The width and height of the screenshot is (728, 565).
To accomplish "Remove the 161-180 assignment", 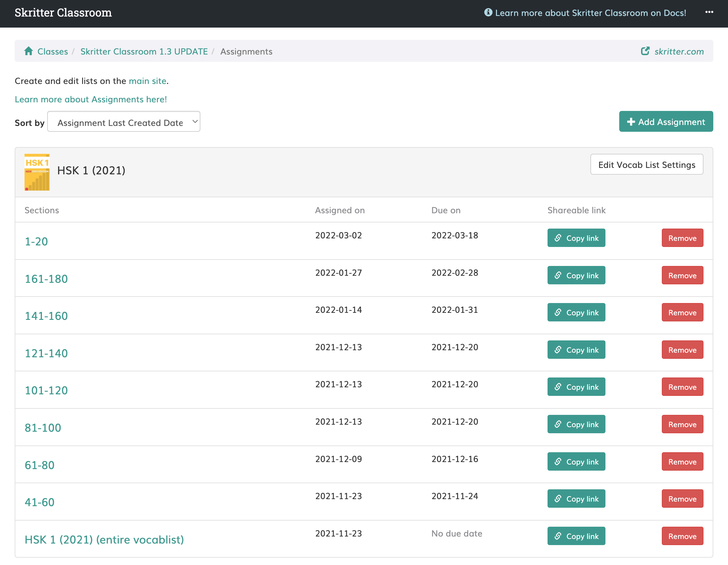I will point(682,275).
